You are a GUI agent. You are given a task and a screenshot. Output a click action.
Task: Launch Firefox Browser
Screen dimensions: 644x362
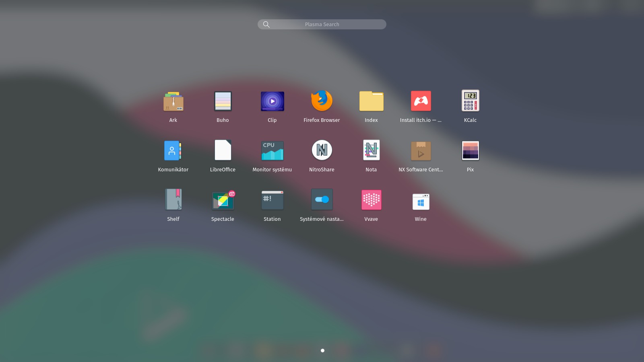pyautogui.click(x=322, y=101)
